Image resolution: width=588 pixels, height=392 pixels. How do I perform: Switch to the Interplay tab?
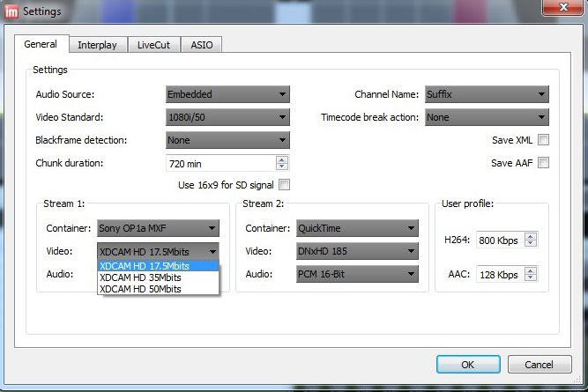coord(98,45)
